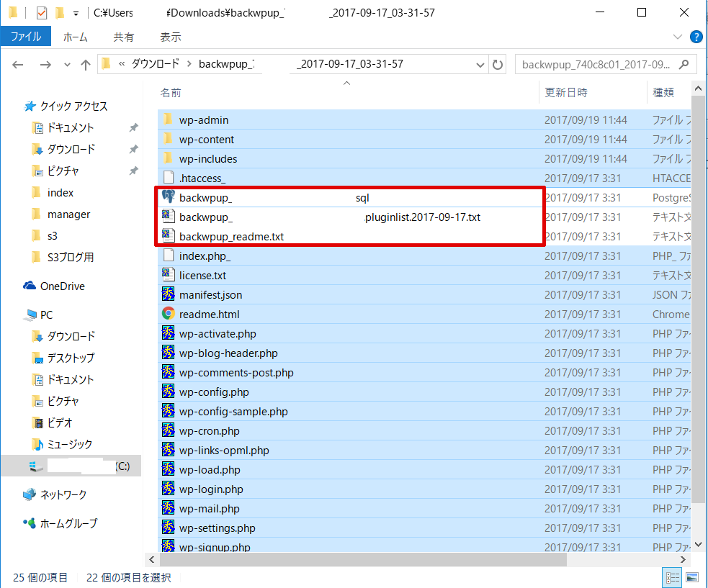Click the network icon beside ネットワーク
The width and height of the screenshot is (708, 588).
pos(30,494)
